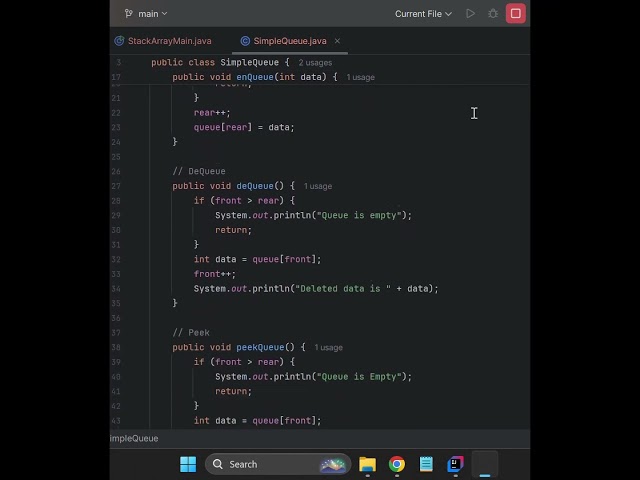
Task: Open Notepad from the taskbar
Action: coord(426,464)
